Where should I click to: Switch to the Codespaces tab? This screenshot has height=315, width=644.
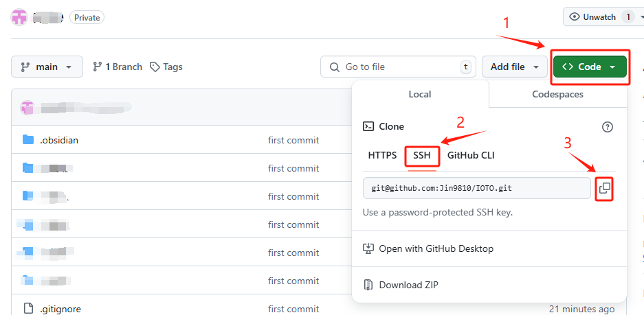557,94
